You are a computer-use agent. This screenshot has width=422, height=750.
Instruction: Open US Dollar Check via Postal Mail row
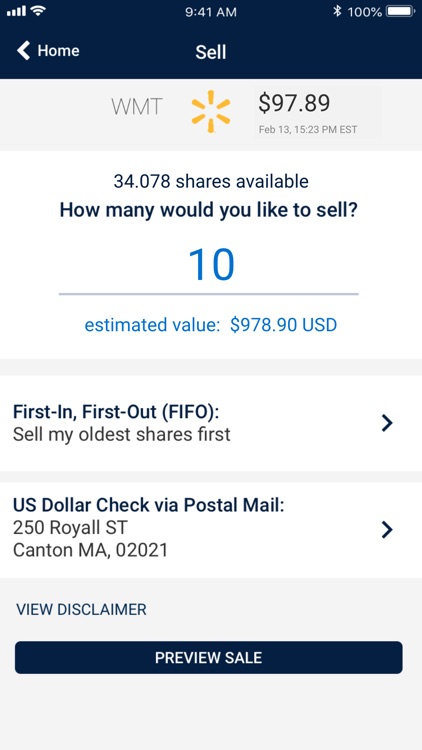(x=211, y=530)
